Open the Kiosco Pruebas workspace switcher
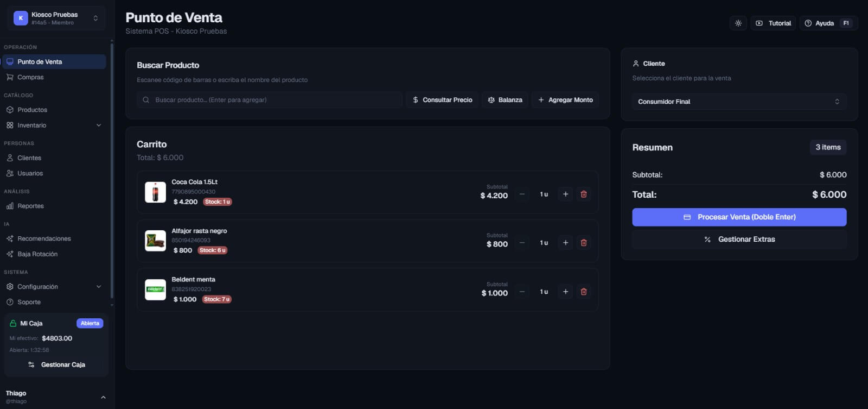The height and width of the screenshot is (409, 868). tap(56, 18)
